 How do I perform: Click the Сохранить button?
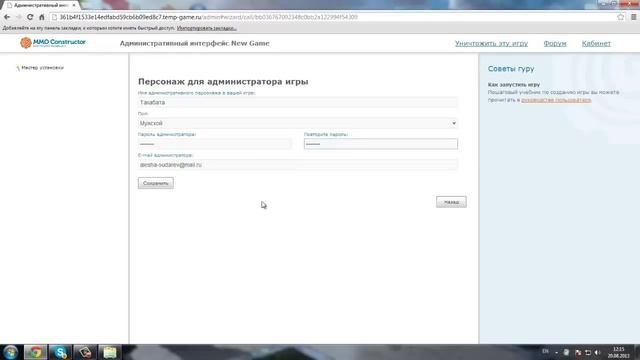point(156,183)
